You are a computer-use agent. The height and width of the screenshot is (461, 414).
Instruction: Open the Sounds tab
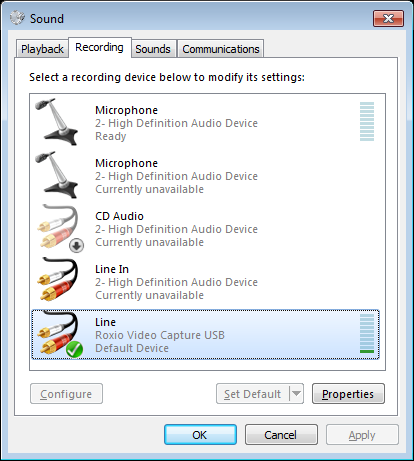pyautogui.click(x=153, y=49)
